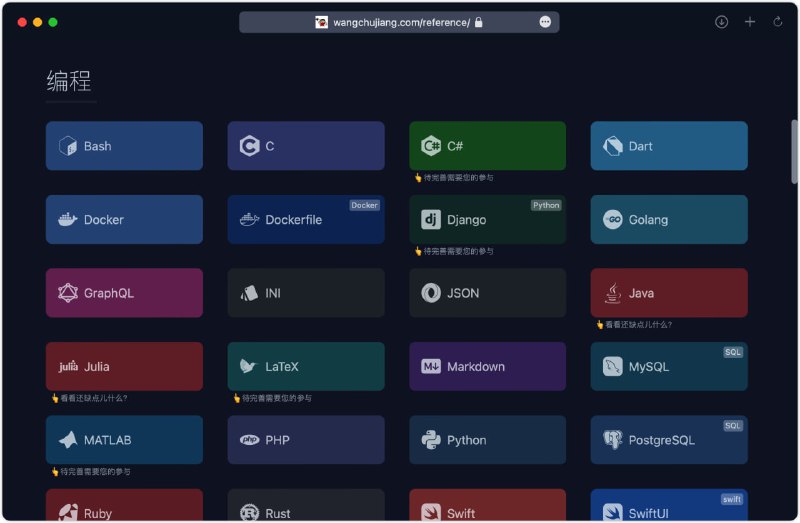Click the Python logo icon
800x523 pixels.
[431, 440]
